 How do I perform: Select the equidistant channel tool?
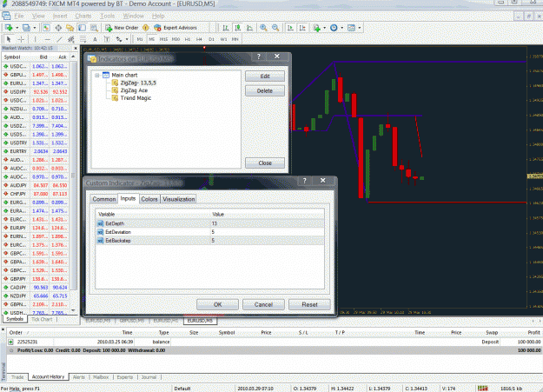(x=71, y=39)
